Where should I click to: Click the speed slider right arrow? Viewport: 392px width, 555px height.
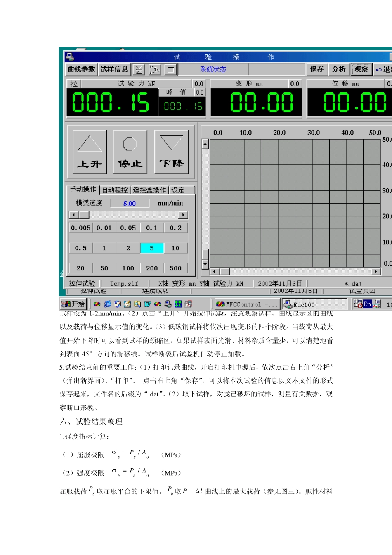pyautogui.click(x=183, y=215)
